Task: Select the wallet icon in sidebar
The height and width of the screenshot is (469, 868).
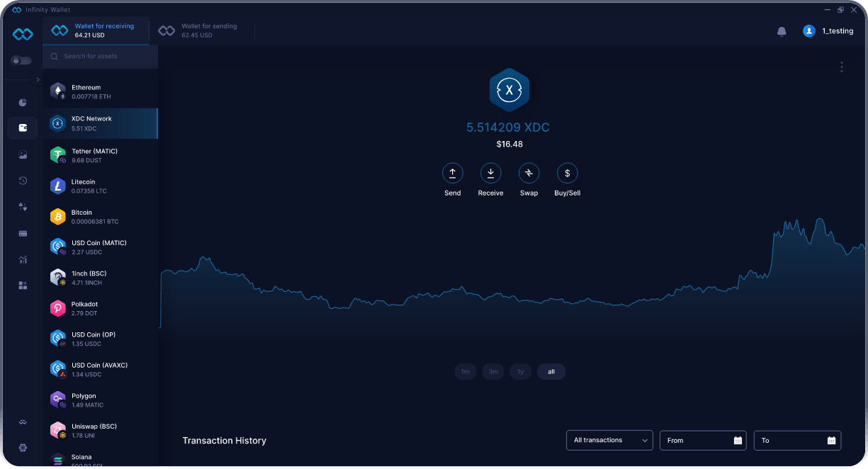Action: [x=23, y=128]
